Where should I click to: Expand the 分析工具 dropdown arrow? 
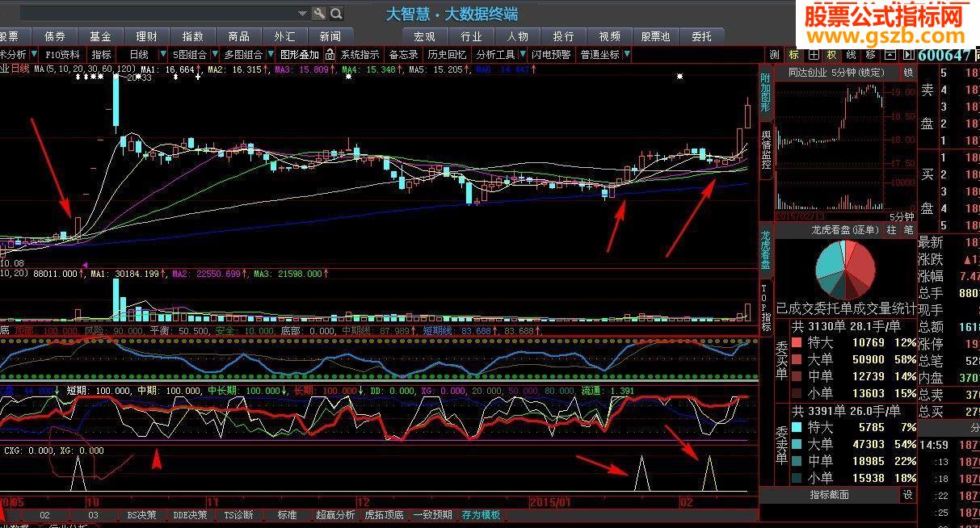point(522,55)
